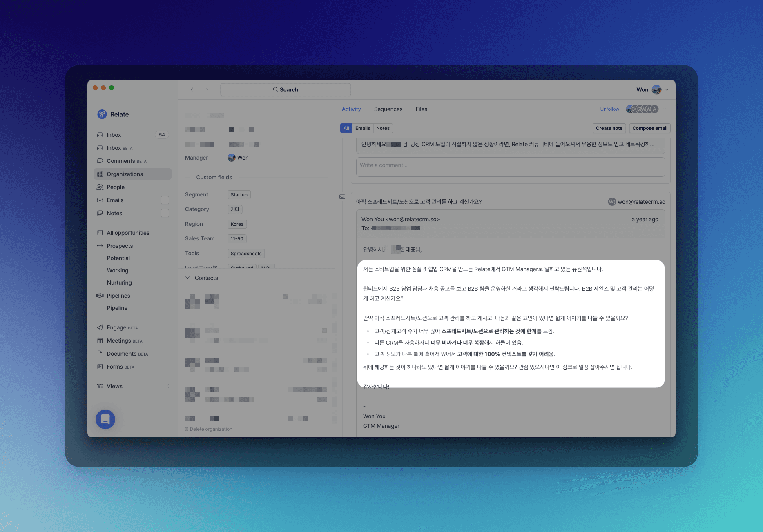Image resolution: width=763 pixels, height=532 pixels.
Task: Click the Compose email button
Action: [650, 128]
